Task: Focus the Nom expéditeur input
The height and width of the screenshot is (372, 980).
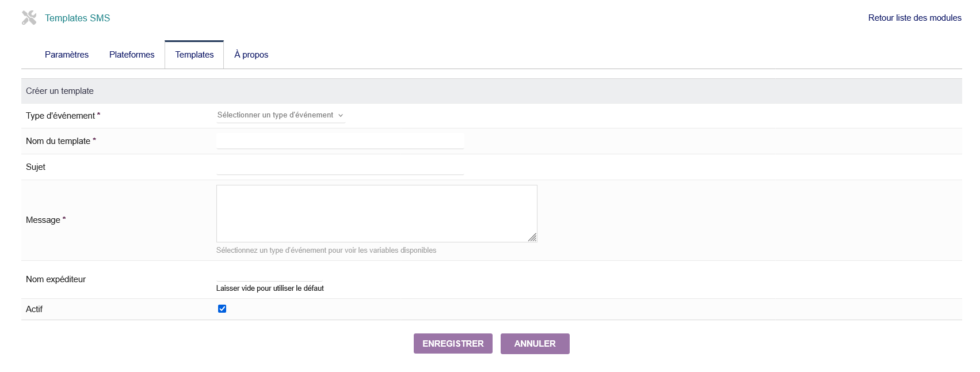Action: (x=269, y=276)
